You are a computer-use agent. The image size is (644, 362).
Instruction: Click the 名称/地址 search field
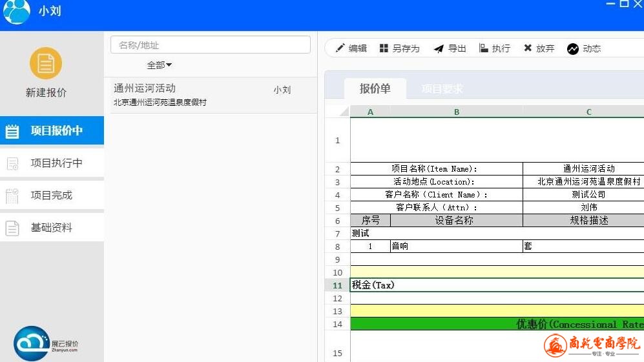pyautogui.click(x=211, y=45)
